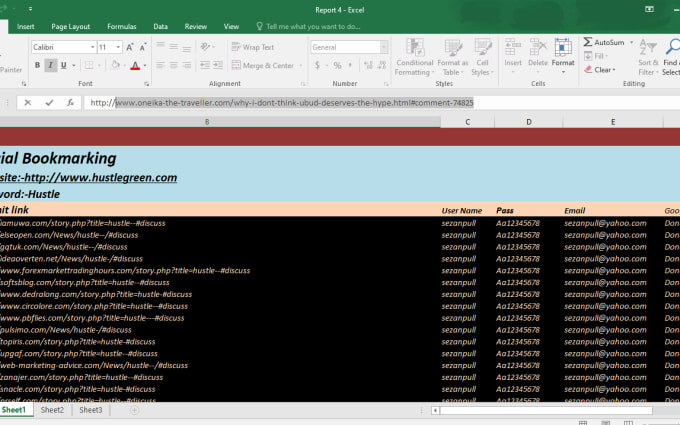Screen dimensions: 680x425
Task: Click the Tell me search box
Action: 308,26
